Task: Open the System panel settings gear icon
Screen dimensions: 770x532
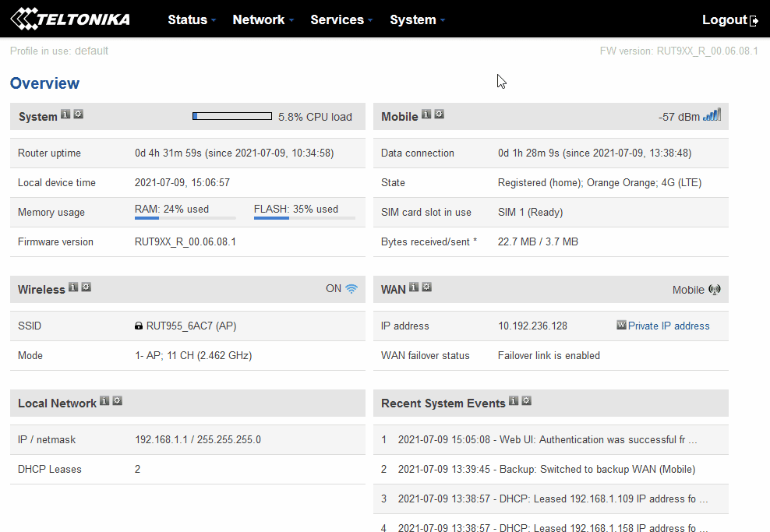Action: 79,115
